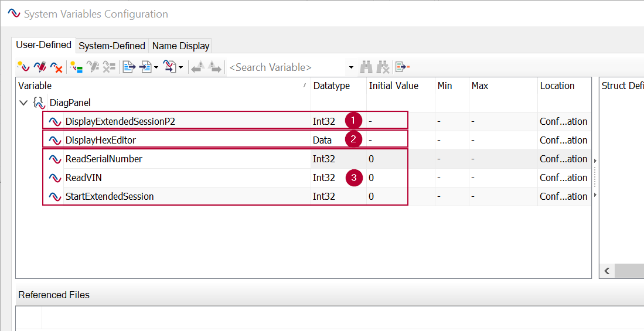The width and height of the screenshot is (644, 331).
Task: Click the Initial Value column header
Action: [x=393, y=86]
